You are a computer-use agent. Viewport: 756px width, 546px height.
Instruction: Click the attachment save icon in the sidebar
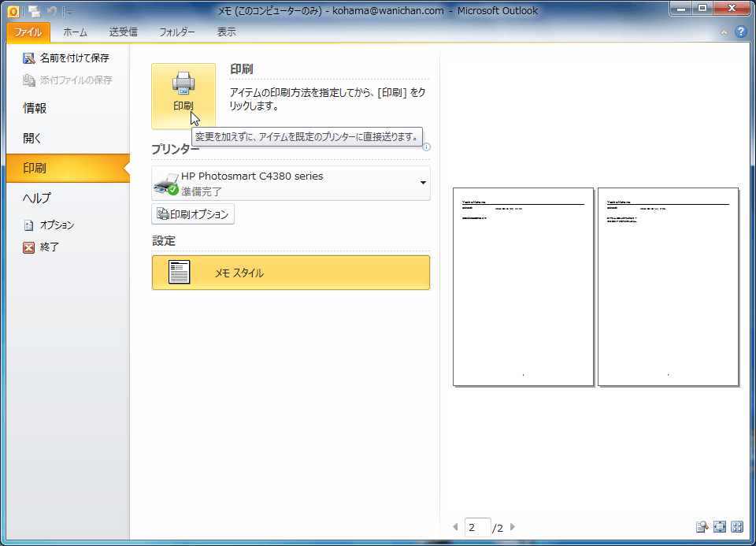pos(29,80)
